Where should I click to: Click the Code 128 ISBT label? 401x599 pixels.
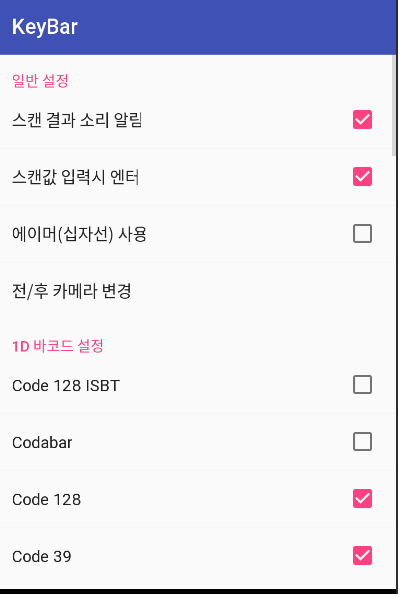pyautogui.click(x=66, y=385)
